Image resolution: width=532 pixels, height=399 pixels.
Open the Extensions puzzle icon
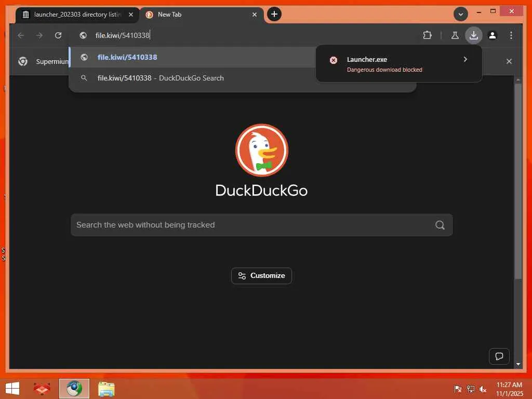[427, 35]
